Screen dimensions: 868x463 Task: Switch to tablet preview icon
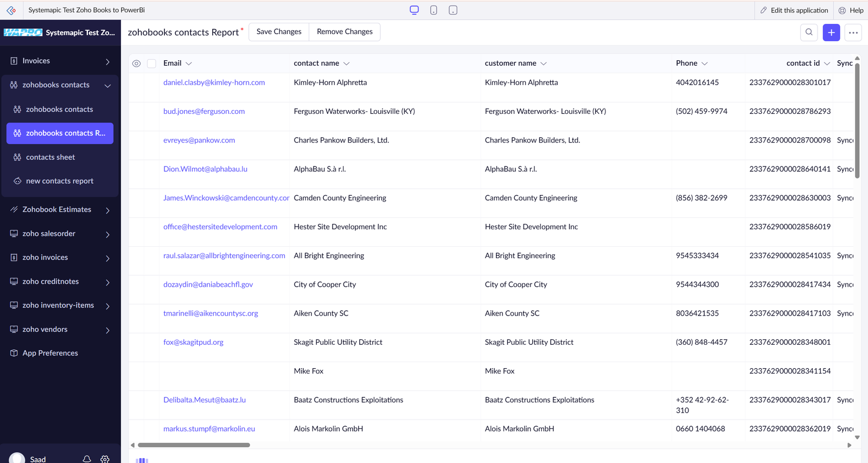(x=453, y=10)
